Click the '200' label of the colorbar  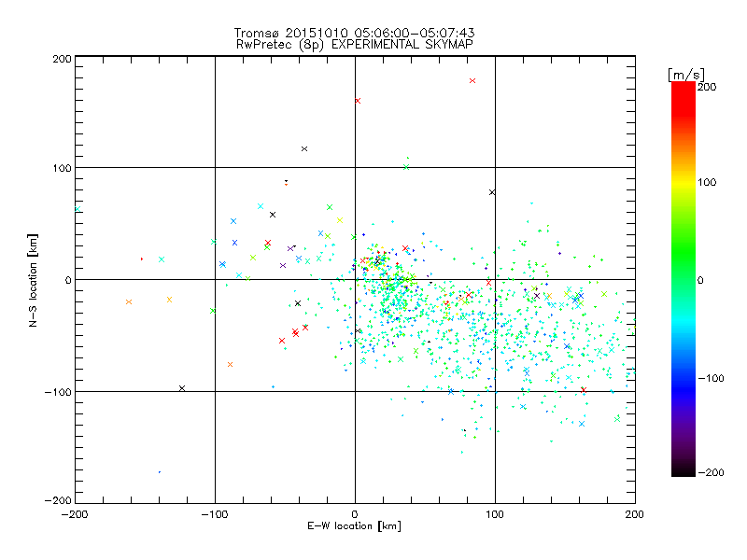[707, 87]
